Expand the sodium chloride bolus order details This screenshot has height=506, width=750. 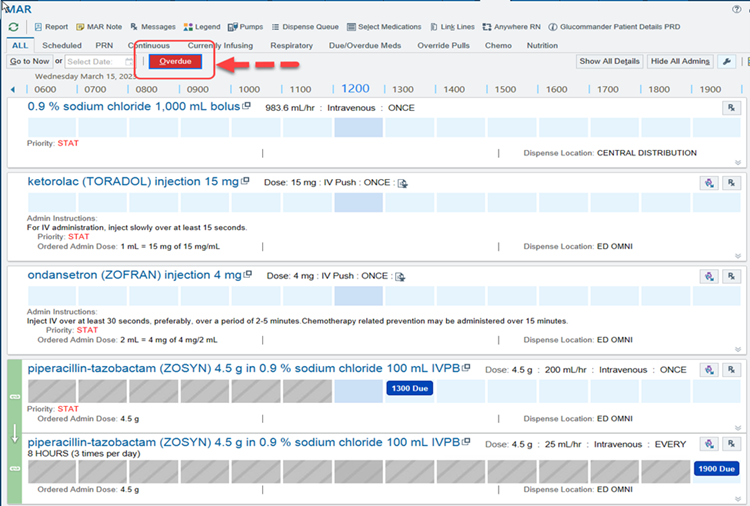(738, 162)
